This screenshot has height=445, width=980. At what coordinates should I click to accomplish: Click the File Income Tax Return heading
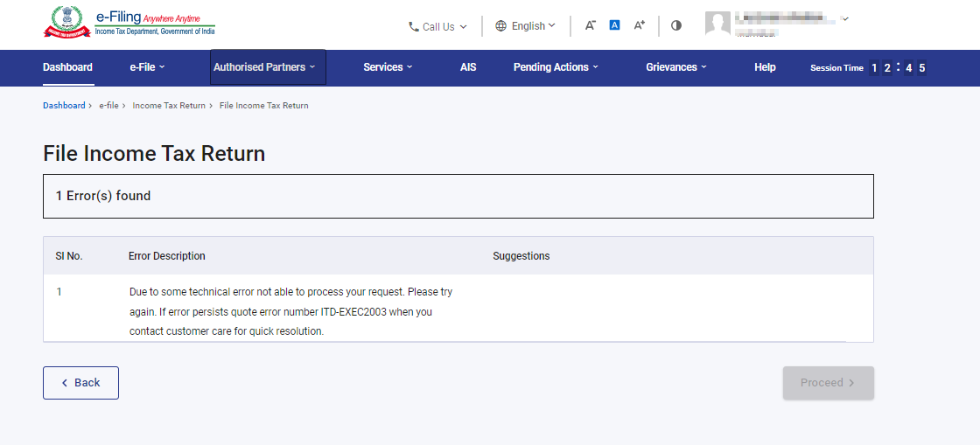click(154, 154)
